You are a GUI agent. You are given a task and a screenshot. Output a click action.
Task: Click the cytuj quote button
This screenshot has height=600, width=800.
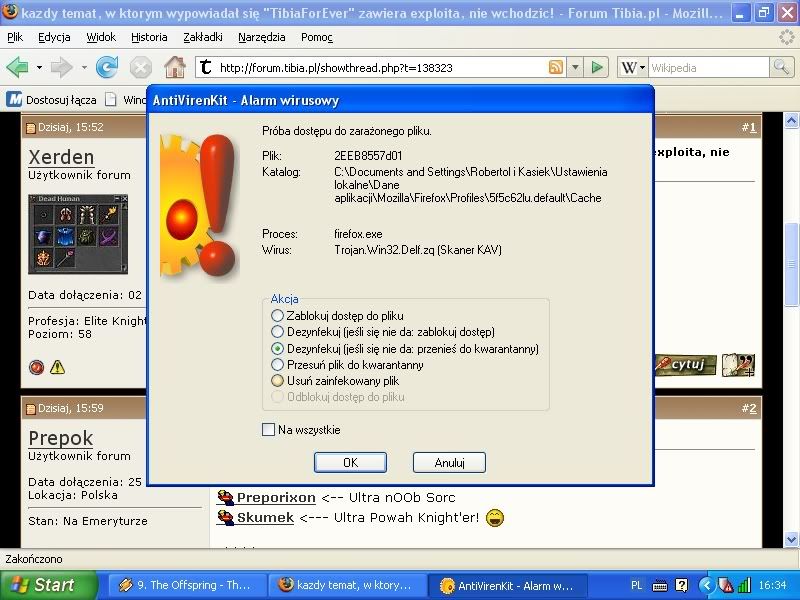685,364
